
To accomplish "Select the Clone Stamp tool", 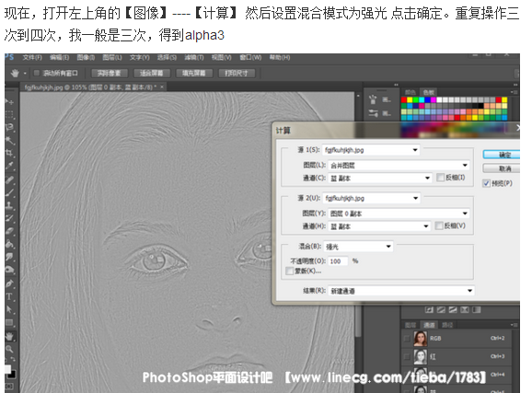I will click(x=9, y=205).
